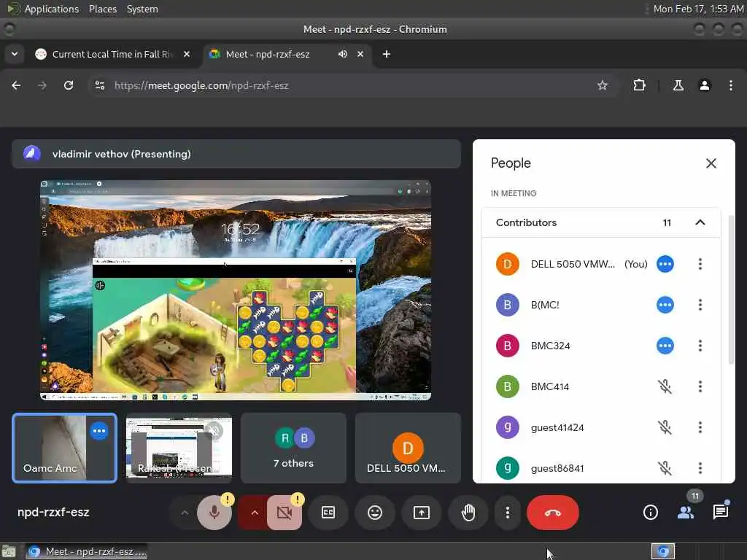
Task: Reload the Meet page
Action: tap(69, 86)
